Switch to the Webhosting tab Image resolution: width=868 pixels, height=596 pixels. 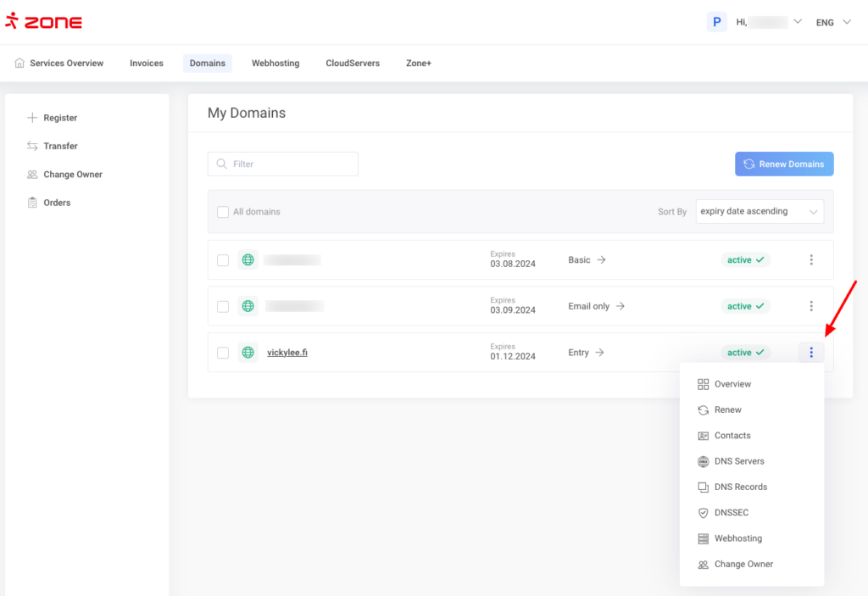pyautogui.click(x=275, y=63)
